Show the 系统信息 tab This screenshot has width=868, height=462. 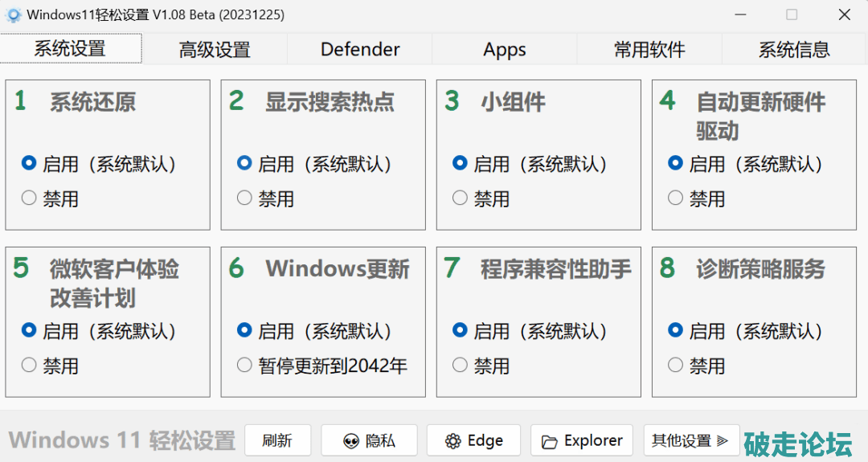(794, 50)
